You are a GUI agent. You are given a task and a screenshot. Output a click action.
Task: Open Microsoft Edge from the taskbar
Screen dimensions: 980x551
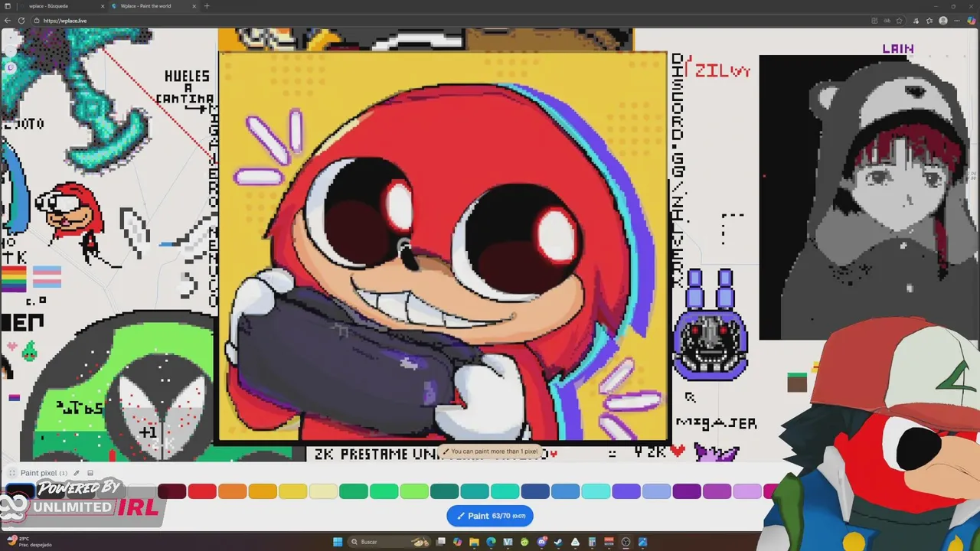pos(491,542)
